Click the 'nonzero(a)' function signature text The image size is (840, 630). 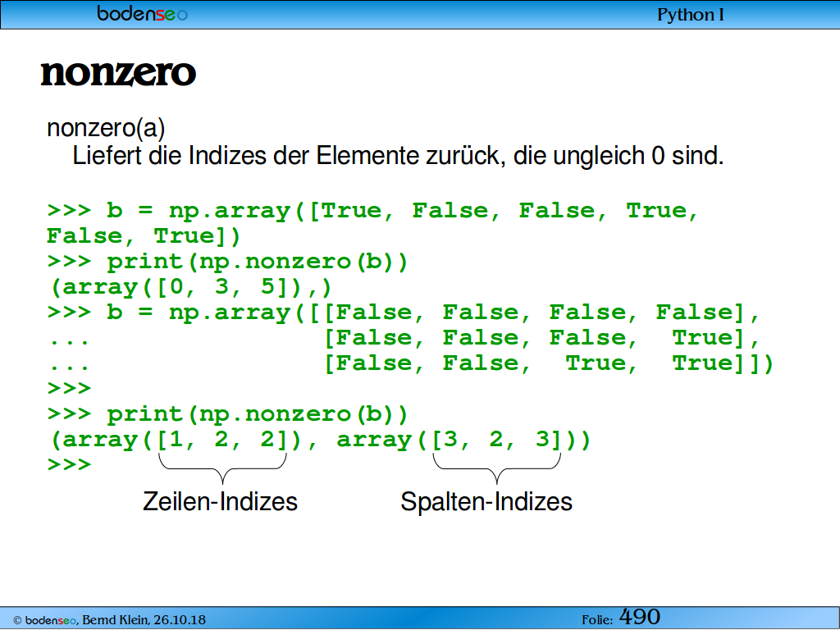pyautogui.click(x=106, y=128)
